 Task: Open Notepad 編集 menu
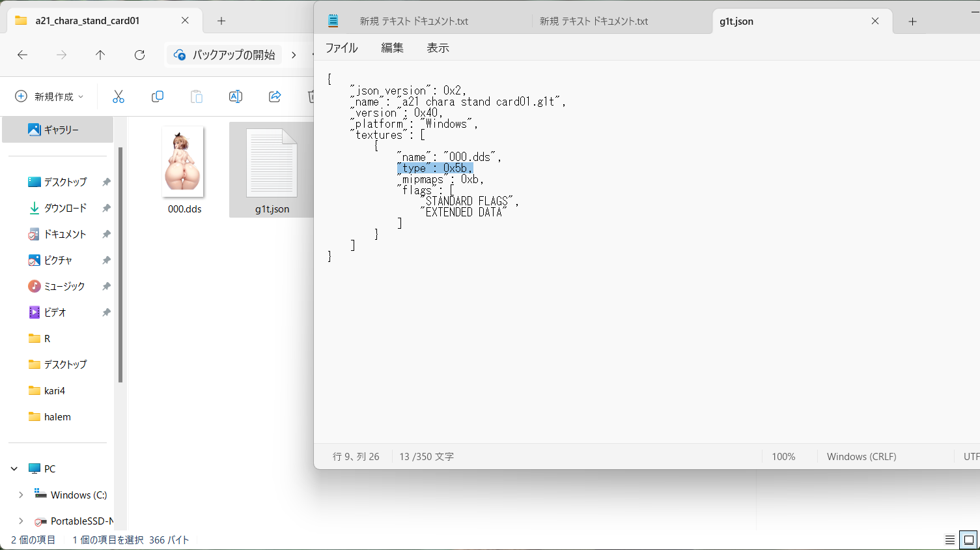(392, 48)
